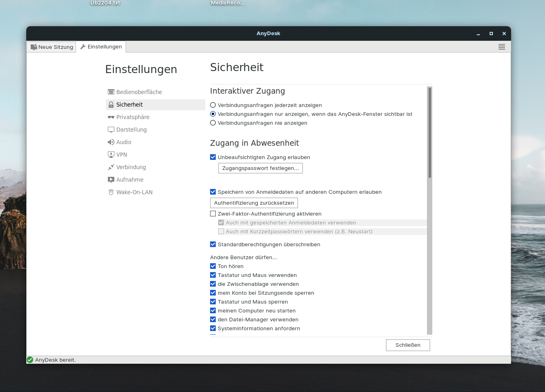
Task: Maximize the AnyDesk window
Action: tap(491, 34)
